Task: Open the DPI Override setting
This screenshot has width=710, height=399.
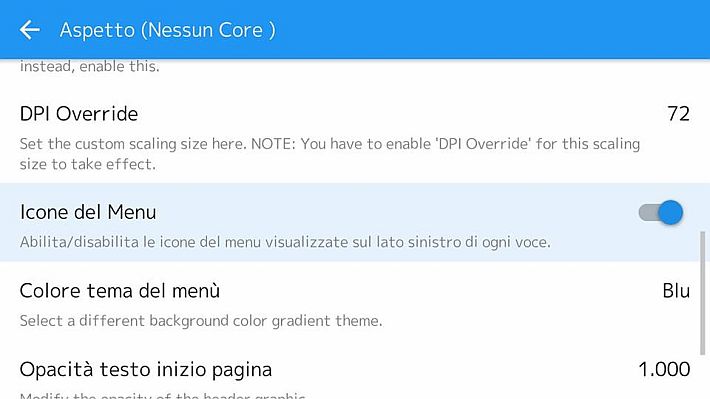Action: [x=355, y=134]
